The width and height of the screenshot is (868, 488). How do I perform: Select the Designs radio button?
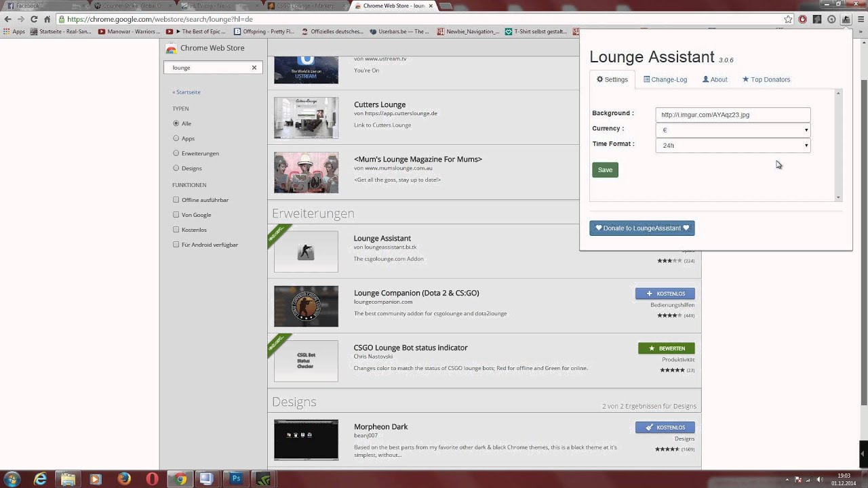click(x=176, y=168)
